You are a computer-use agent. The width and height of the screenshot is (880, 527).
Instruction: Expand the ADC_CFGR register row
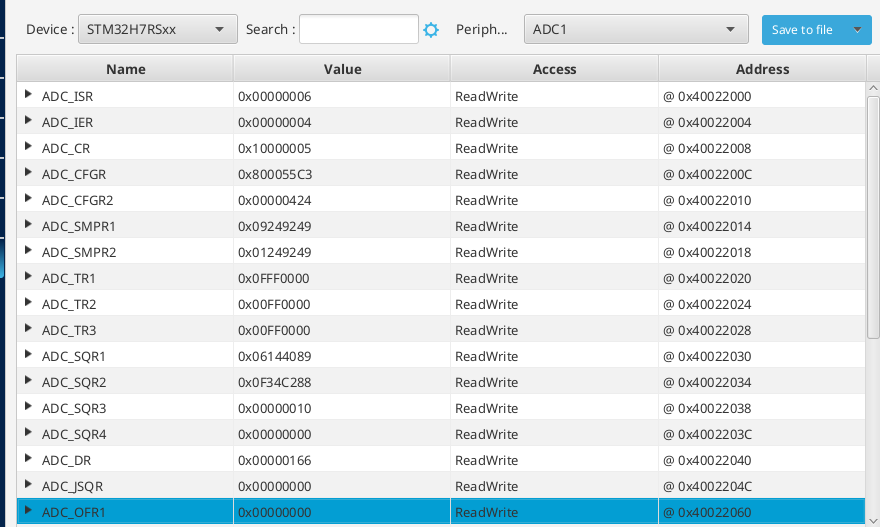(x=28, y=172)
